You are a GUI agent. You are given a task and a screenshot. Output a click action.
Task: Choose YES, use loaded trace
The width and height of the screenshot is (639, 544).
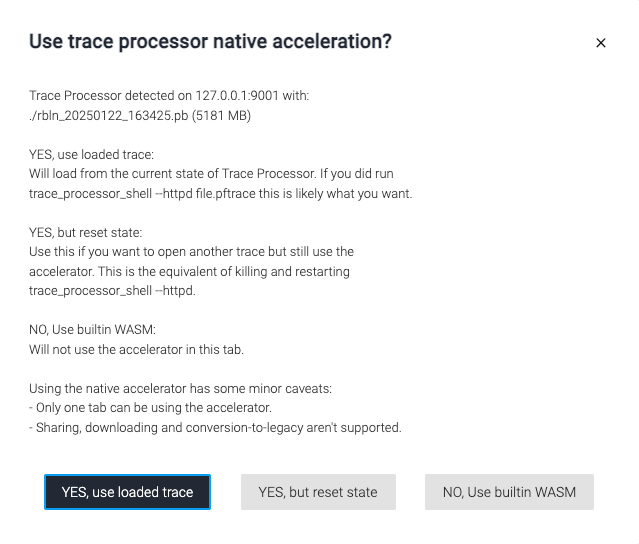127,492
